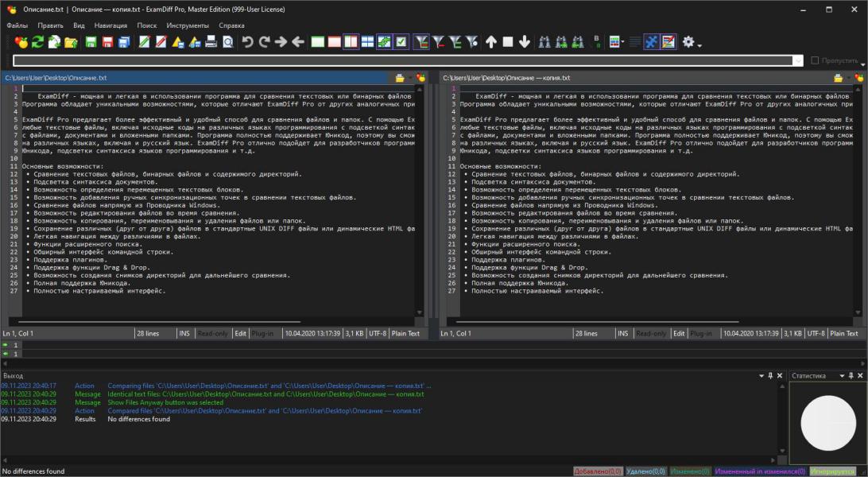Toggle the first funnel filter button
Viewport: 868px width, 477px height.
click(x=421, y=42)
